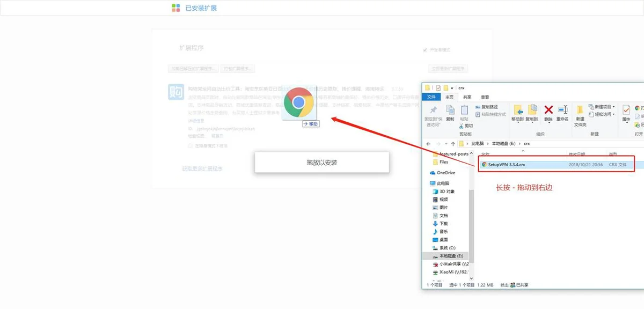Toggle 在隐身模式下启用 checkbox
This screenshot has height=309, width=644.
190,145
